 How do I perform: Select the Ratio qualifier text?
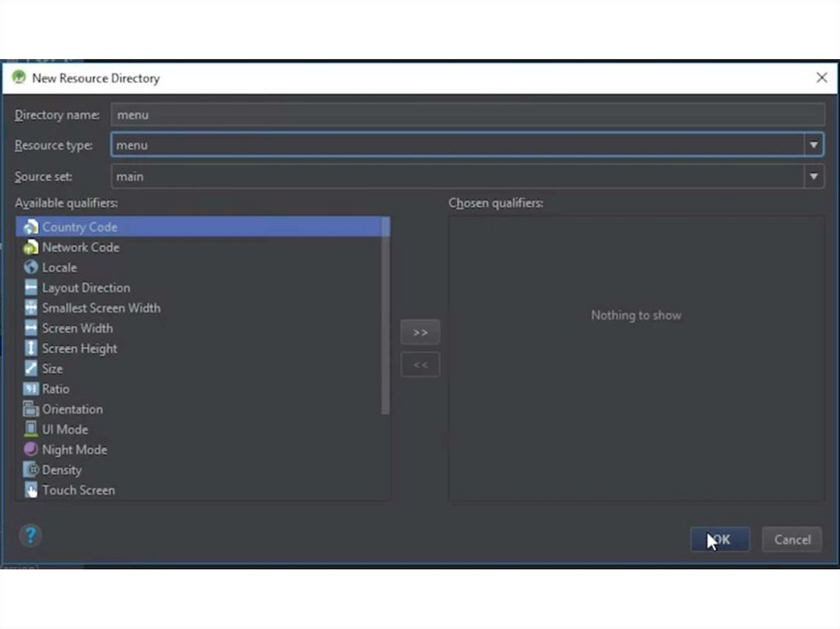tap(56, 389)
